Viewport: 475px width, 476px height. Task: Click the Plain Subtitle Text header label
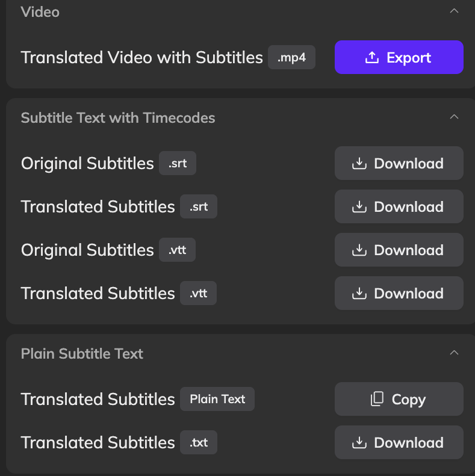coord(82,353)
